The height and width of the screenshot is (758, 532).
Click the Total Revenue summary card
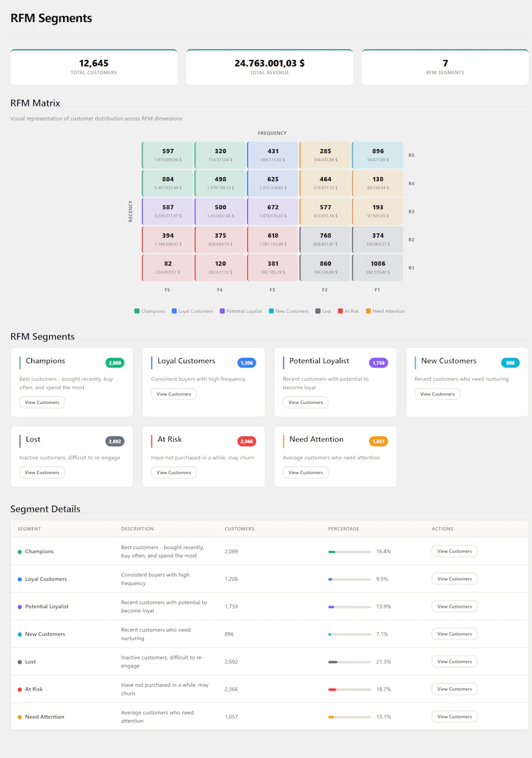269,67
